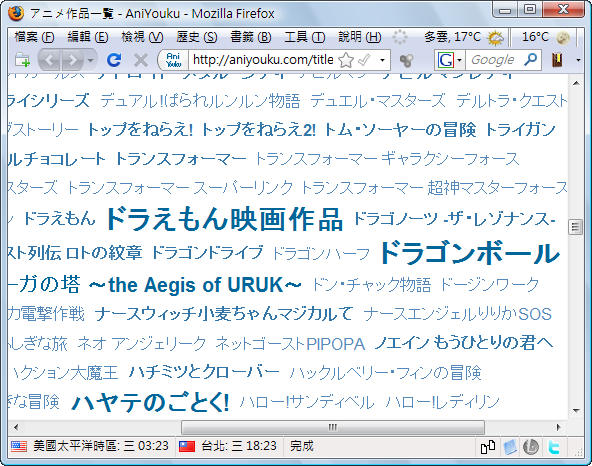The image size is (592, 466).
Task: Open the ネットゴーストPIPOPA link
Action: point(290,344)
